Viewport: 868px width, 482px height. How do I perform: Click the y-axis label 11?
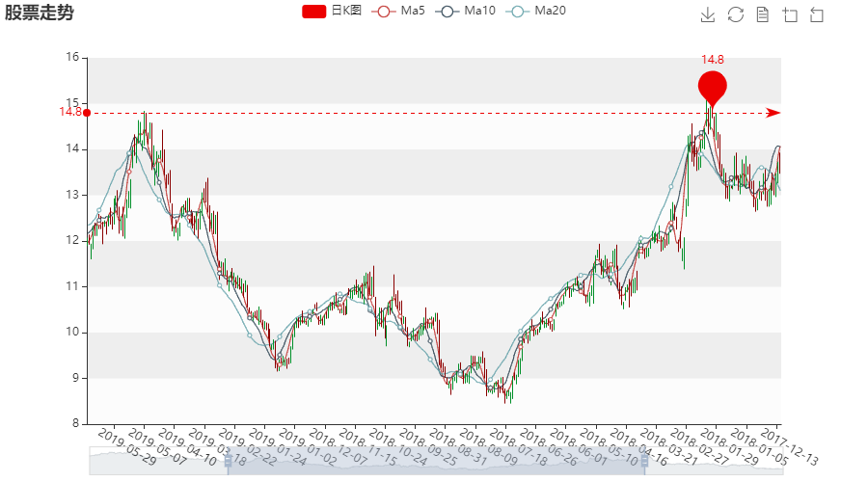tap(72, 286)
